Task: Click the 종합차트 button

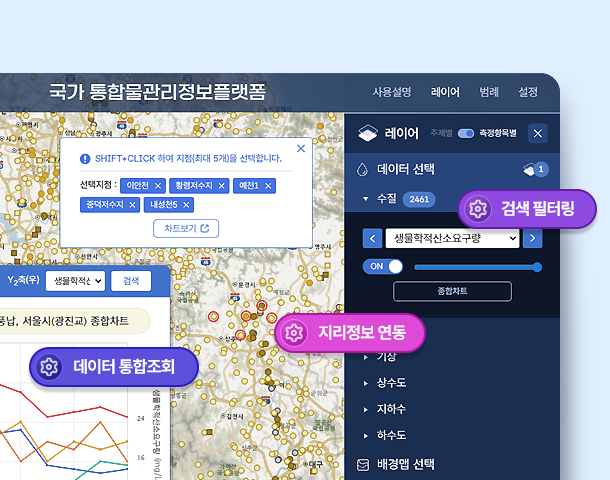Action: pyautogui.click(x=452, y=291)
